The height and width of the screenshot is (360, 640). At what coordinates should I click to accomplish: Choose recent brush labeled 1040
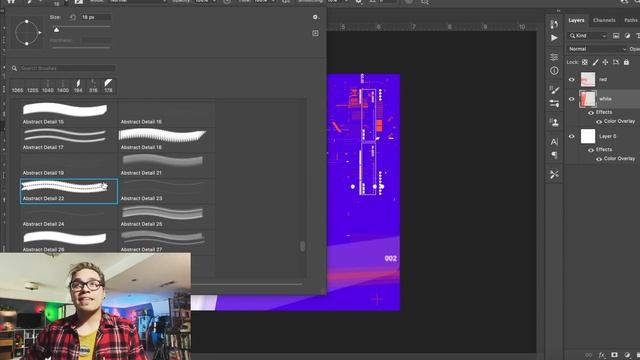47,86
